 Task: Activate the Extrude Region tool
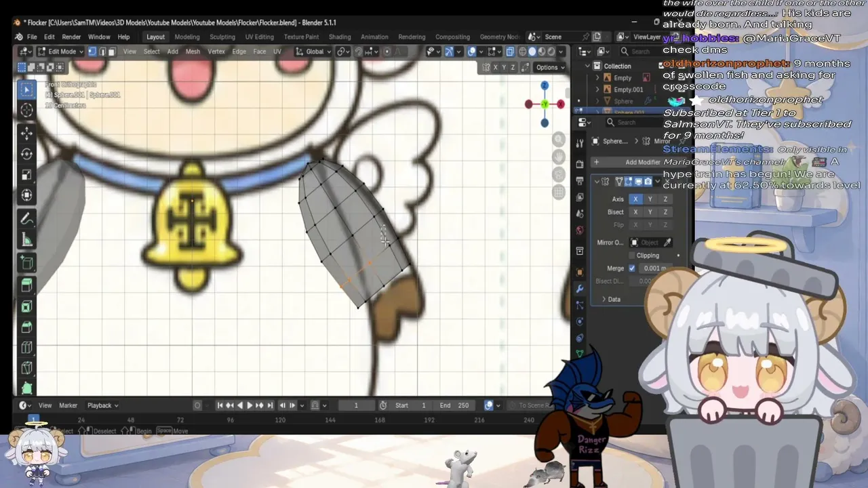click(x=27, y=285)
